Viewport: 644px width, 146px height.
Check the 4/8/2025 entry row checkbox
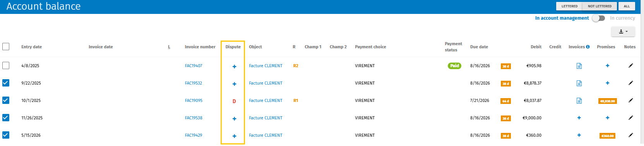[6, 66]
